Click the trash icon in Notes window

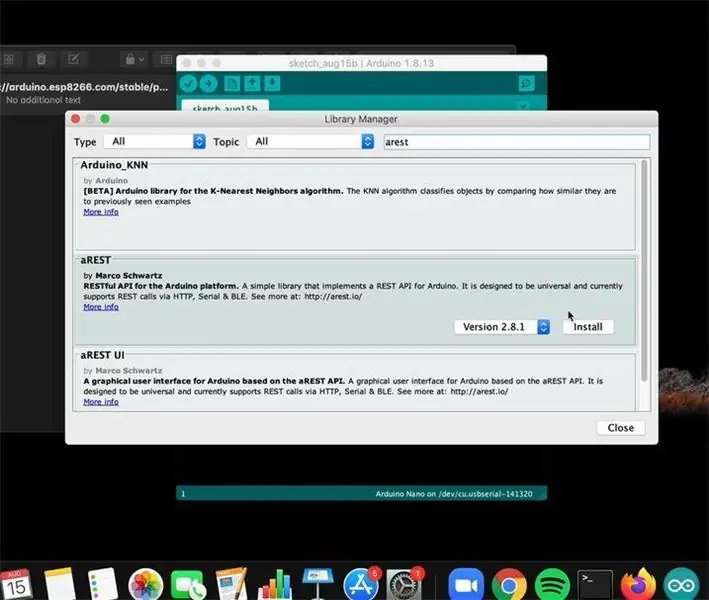pyautogui.click(x=41, y=59)
